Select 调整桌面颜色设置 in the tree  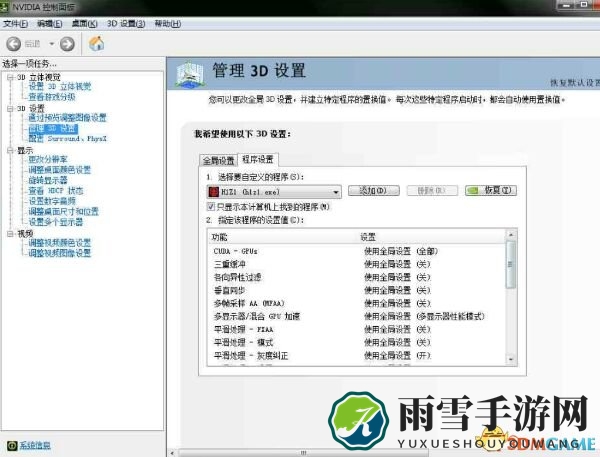[60, 170]
